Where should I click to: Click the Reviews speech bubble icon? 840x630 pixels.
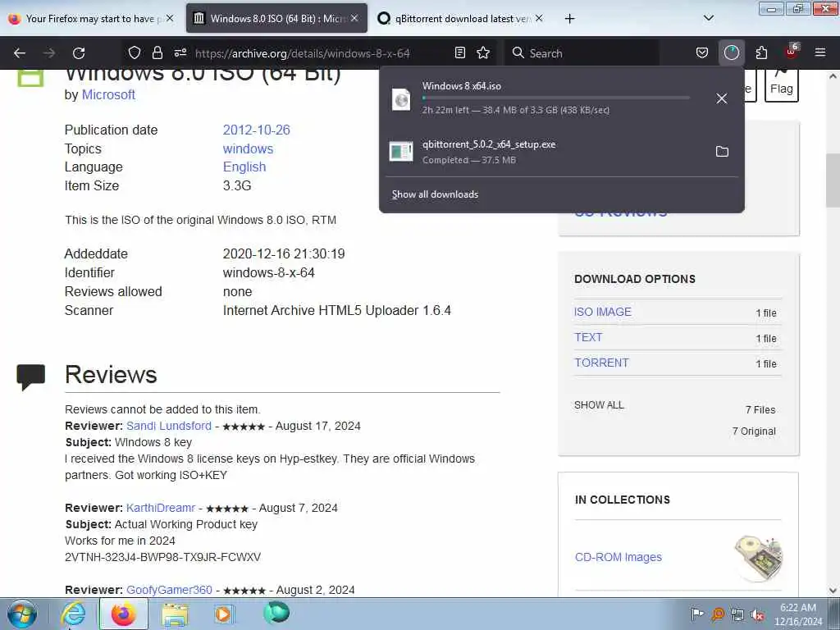[x=30, y=377]
